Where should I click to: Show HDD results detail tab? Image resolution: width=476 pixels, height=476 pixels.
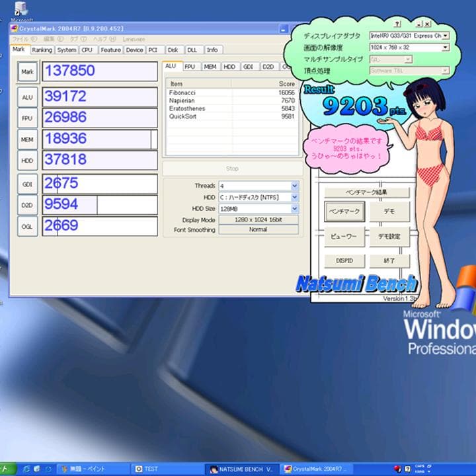point(229,67)
